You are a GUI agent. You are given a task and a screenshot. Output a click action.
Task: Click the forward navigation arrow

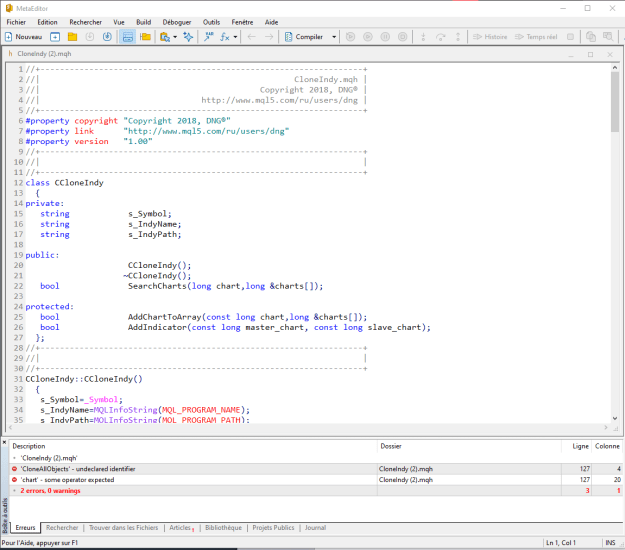tap(269, 37)
